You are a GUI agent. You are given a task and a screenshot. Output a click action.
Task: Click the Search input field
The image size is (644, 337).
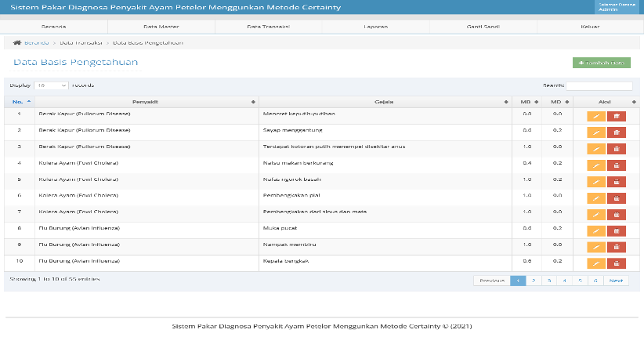point(599,86)
